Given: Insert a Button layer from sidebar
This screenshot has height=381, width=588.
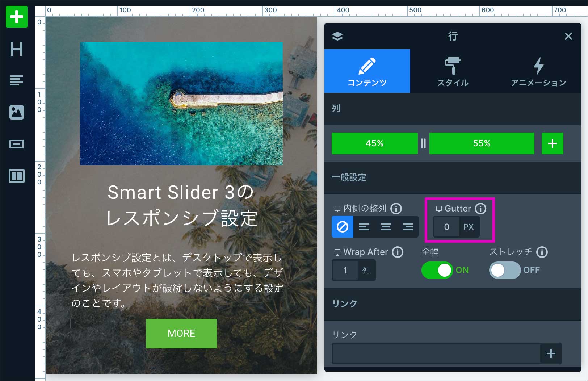Looking at the screenshot, I should tap(17, 144).
